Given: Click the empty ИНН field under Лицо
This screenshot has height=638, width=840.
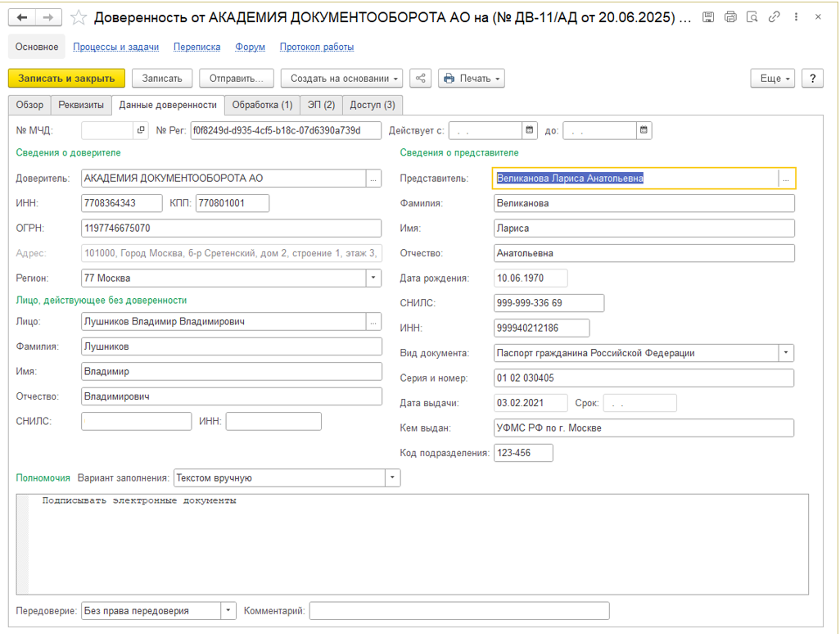Looking at the screenshot, I should pyautogui.click(x=273, y=421).
